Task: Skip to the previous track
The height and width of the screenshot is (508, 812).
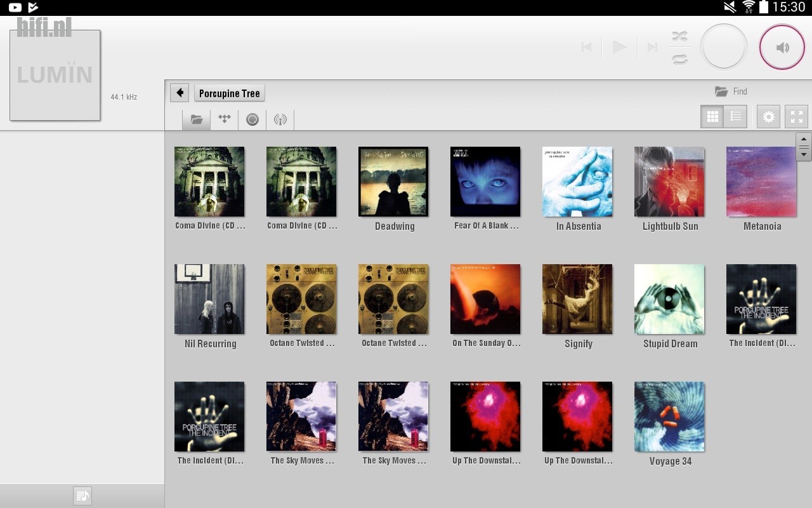Action: click(x=587, y=47)
